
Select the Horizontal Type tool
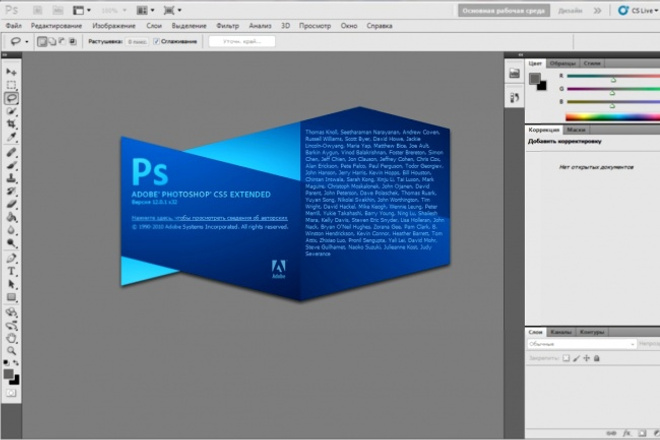pyautogui.click(x=11, y=271)
